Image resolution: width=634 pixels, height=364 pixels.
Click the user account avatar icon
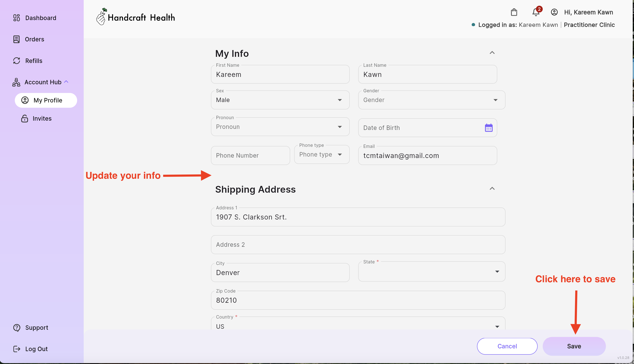coord(554,12)
